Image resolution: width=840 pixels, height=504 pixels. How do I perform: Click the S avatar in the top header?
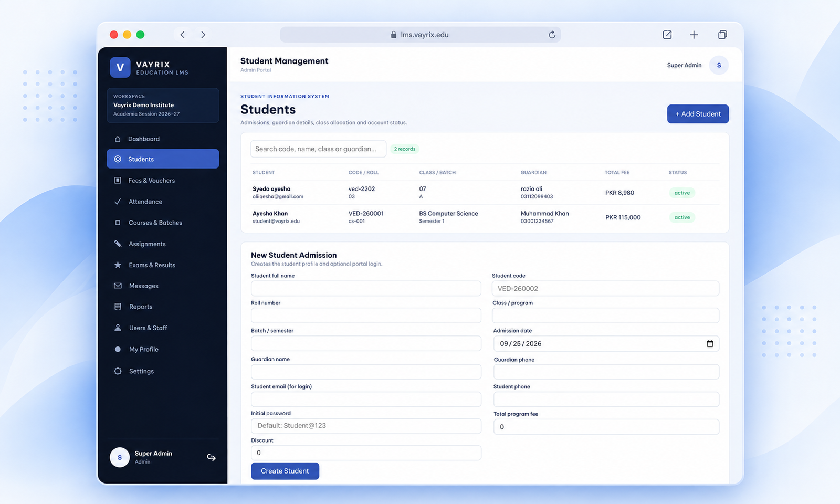(x=719, y=65)
